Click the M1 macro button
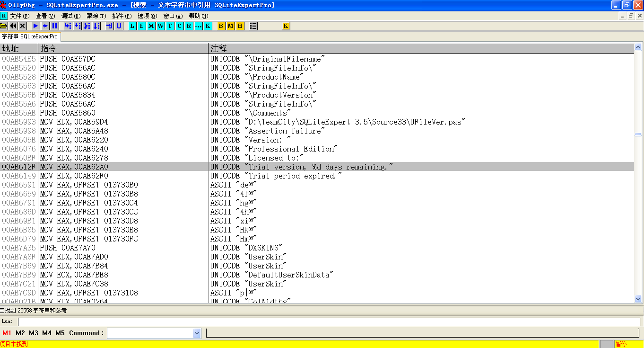This screenshot has width=644, height=348. (x=7, y=333)
